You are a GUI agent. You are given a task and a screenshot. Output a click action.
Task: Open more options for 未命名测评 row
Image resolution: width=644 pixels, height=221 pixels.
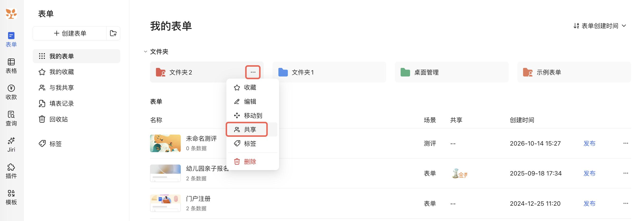[625, 143]
